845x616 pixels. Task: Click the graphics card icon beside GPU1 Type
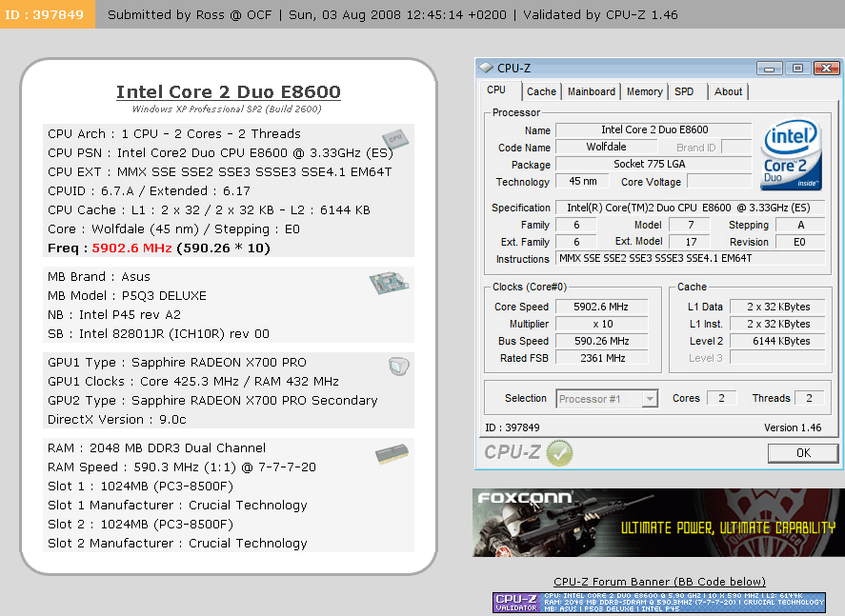click(x=399, y=367)
